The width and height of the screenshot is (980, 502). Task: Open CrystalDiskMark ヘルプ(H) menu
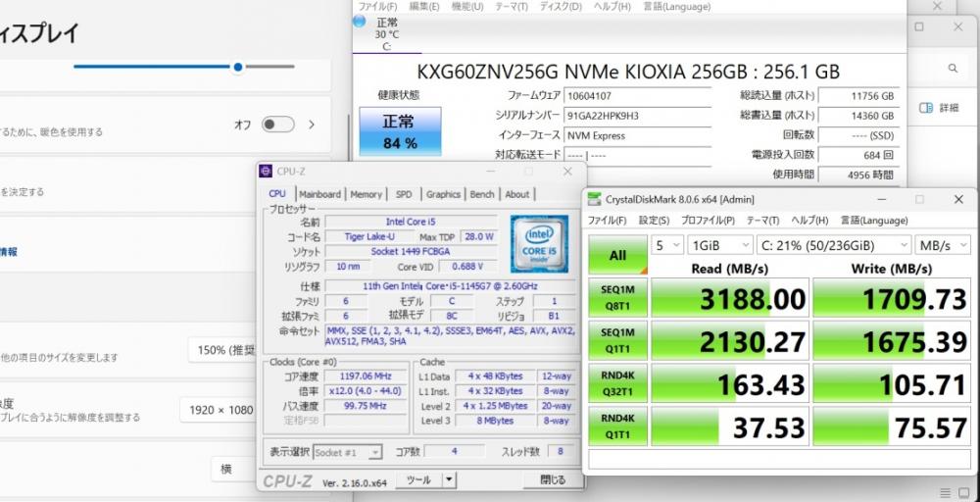pos(809,221)
